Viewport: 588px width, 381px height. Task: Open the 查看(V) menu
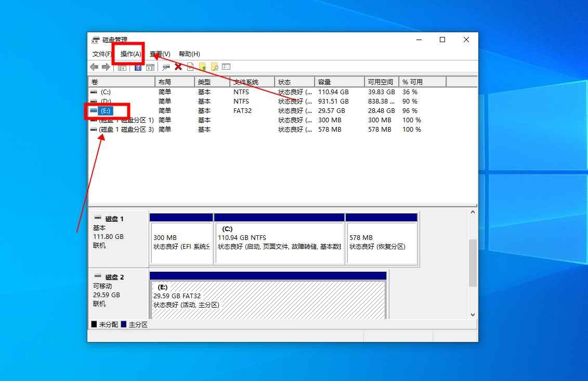pyautogui.click(x=160, y=54)
